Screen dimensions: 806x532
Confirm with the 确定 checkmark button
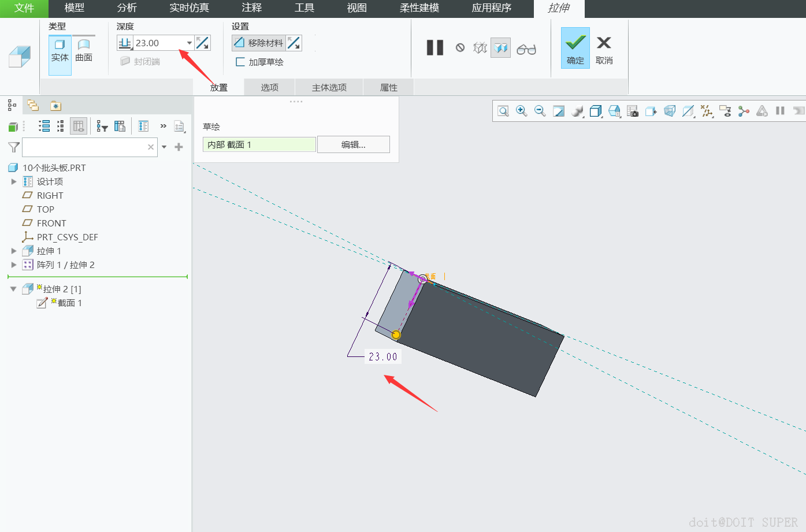[x=575, y=48]
